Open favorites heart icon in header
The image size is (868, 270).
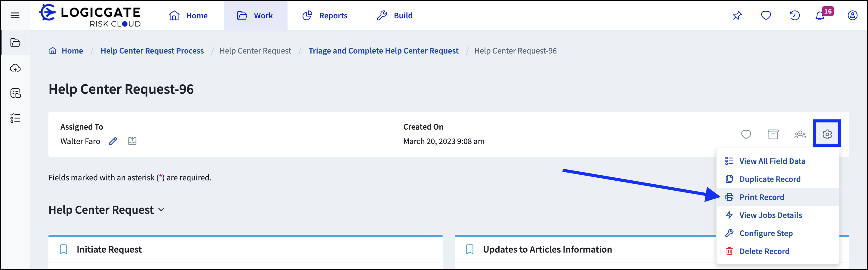coord(766,16)
